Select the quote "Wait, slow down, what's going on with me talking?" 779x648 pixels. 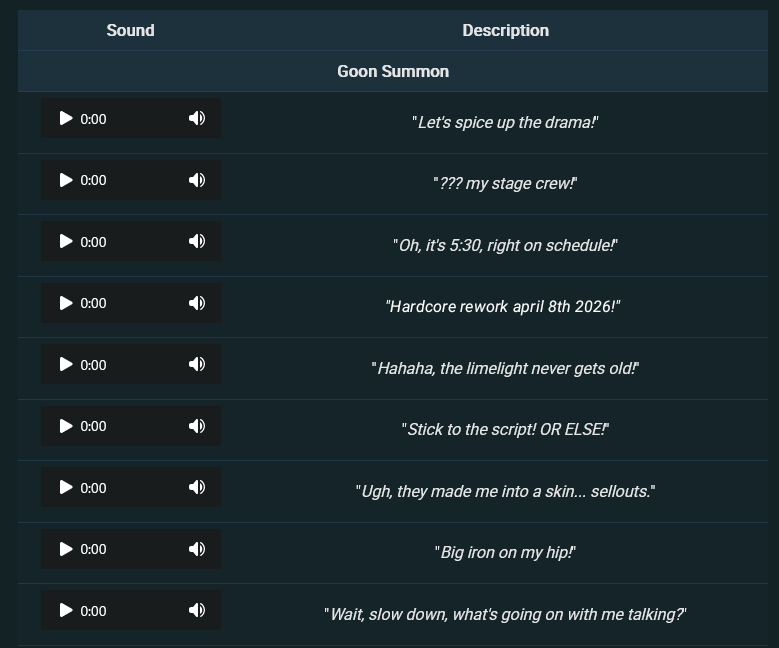(505, 615)
